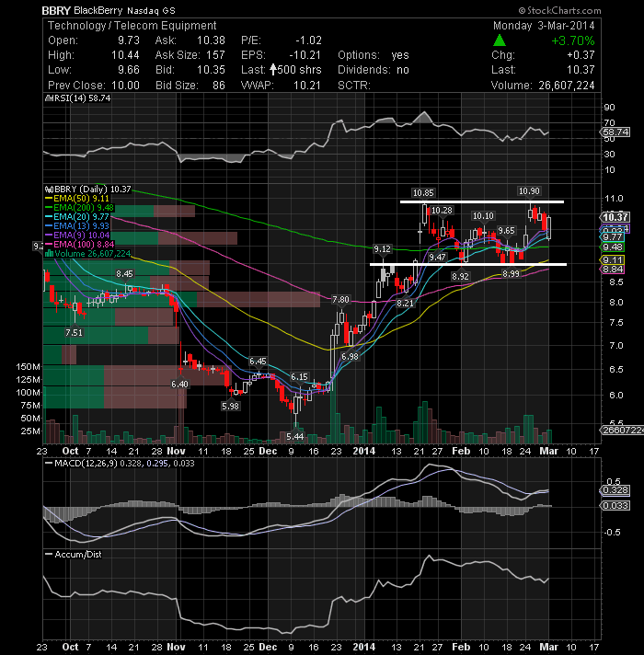Click the High value 10.44
Image resolution: width=644 pixels, height=655 pixels.
point(125,55)
